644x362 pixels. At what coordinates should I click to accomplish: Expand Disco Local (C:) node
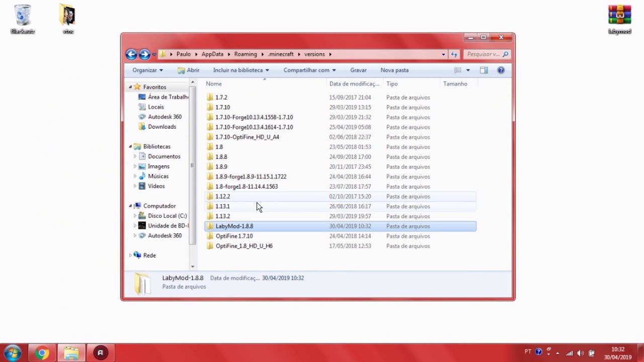[x=135, y=216]
